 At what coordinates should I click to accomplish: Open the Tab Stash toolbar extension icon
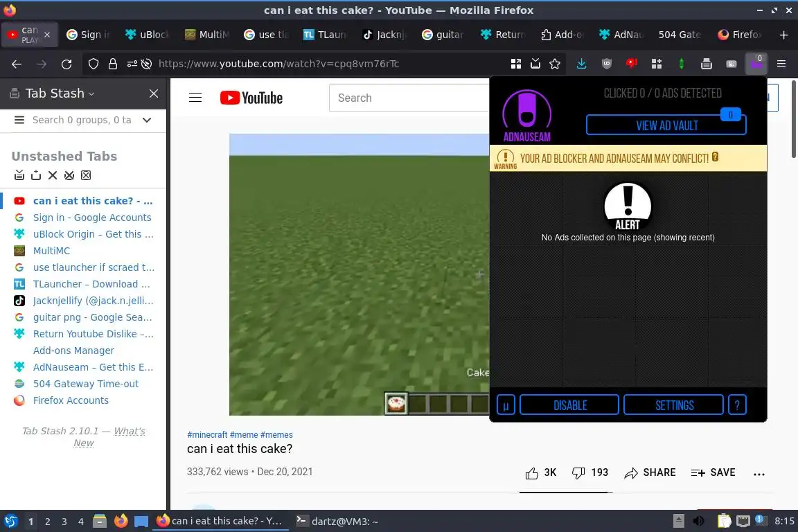point(707,64)
